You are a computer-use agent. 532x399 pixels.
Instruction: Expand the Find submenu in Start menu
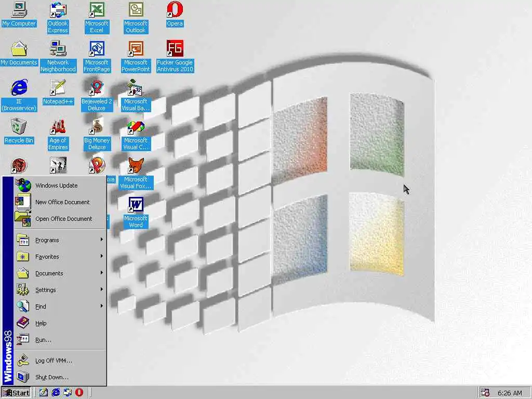(60, 307)
